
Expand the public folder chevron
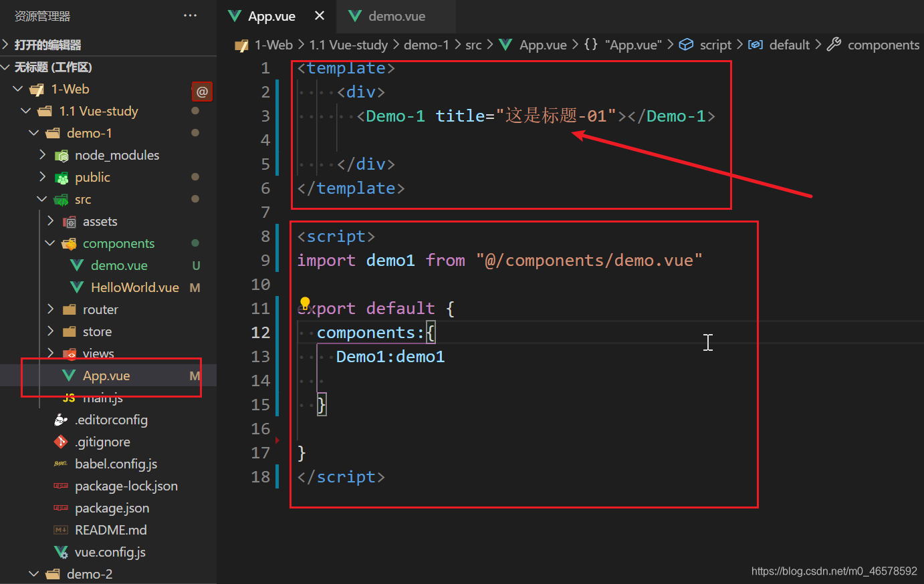point(42,177)
